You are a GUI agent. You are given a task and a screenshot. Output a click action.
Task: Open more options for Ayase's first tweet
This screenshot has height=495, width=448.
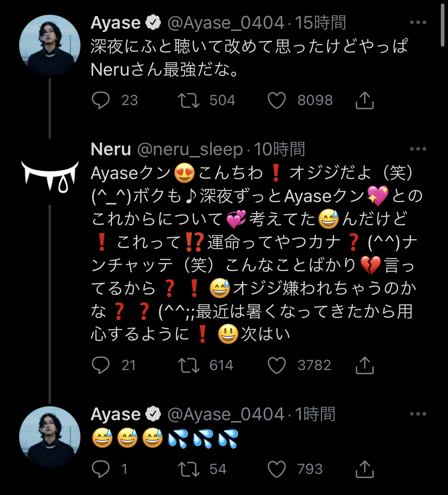[x=418, y=23]
